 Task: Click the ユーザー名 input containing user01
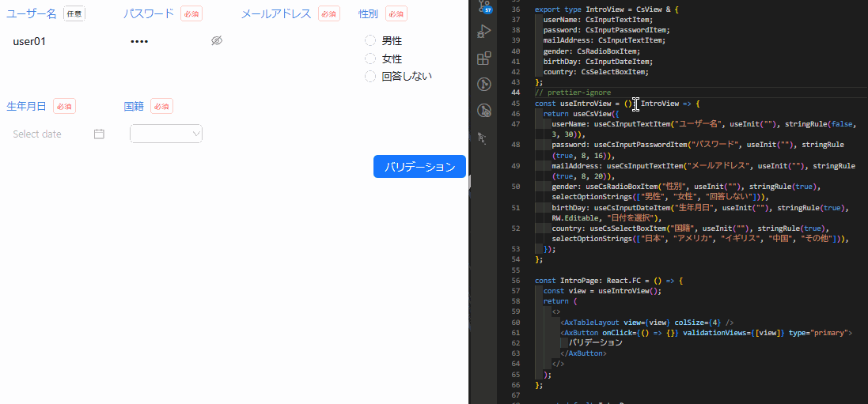pyautogui.click(x=58, y=41)
